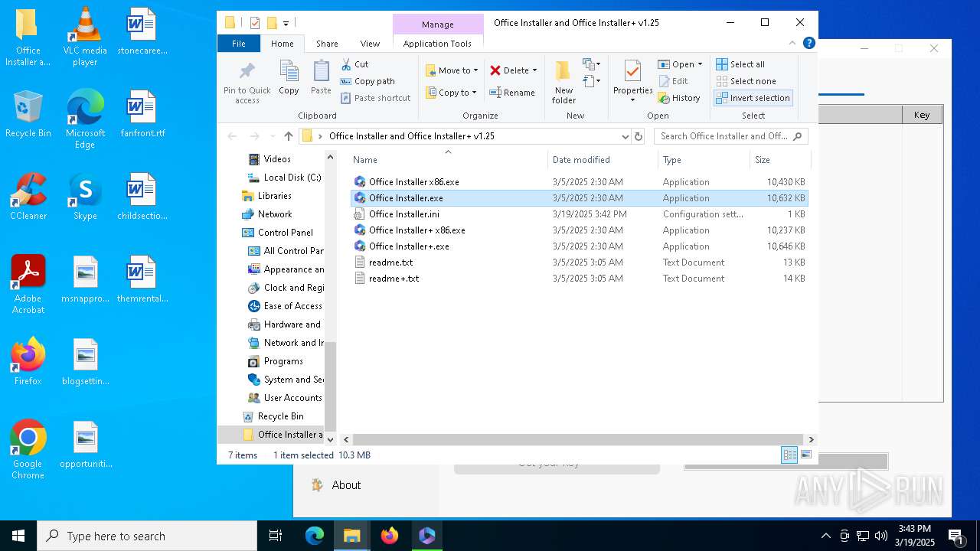Switch to the View tab
The height and width of the screenshot is (551, 980).
pyautogui.click(x=370, y=44)
